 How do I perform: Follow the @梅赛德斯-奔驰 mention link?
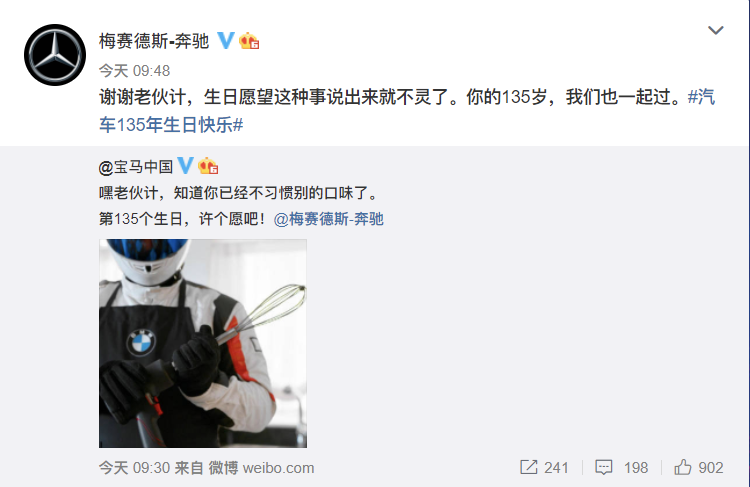pyautogui.click(x=329, y=219)
